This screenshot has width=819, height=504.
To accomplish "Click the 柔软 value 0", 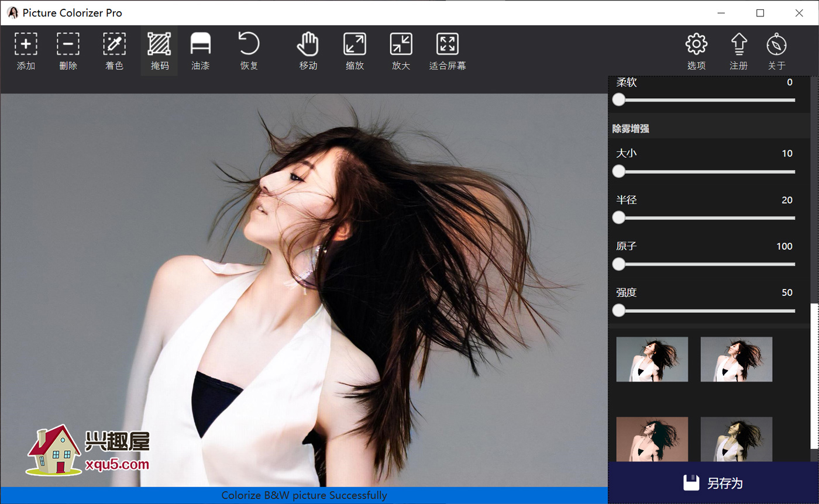I will click(790, 82).
